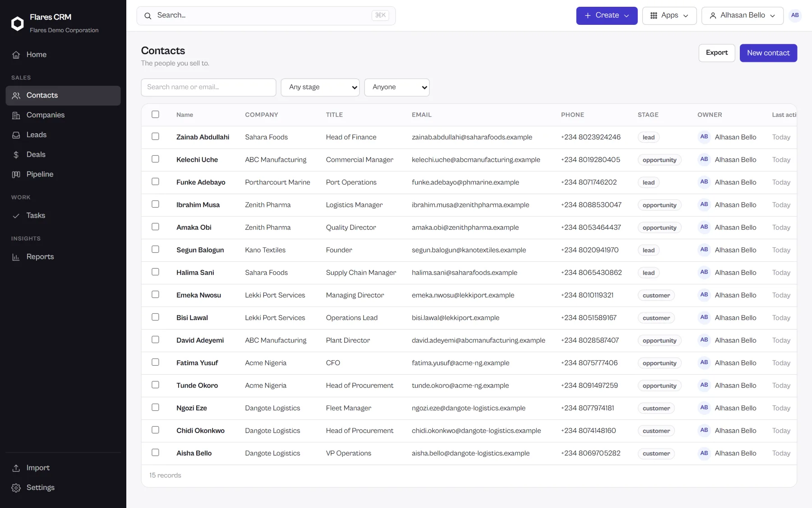
Task: Click the ⌘K shortcut badge in search
Action: [380, 15]
